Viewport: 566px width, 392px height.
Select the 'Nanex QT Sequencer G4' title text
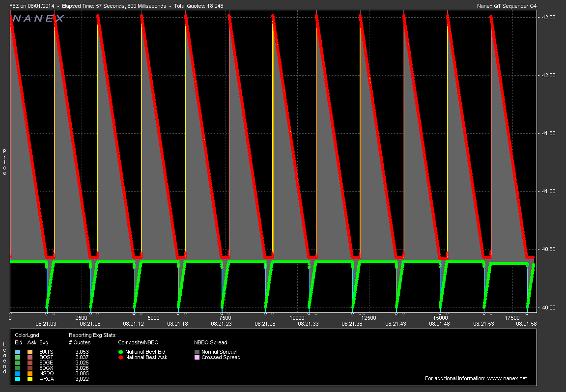point(507,6)
